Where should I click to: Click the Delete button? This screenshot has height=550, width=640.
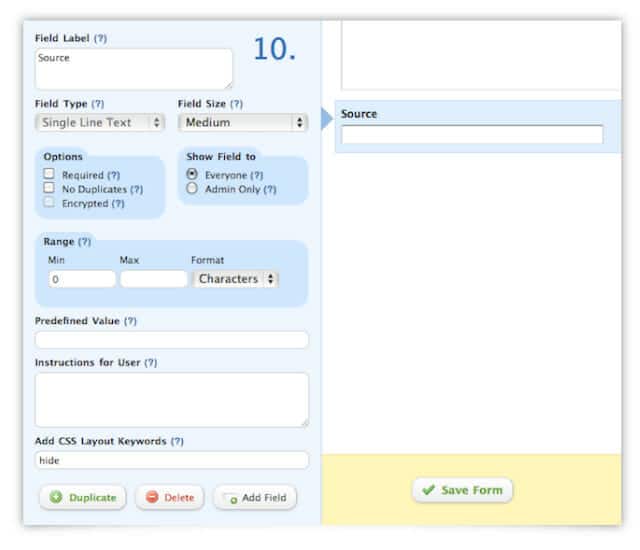click(170, 497)
